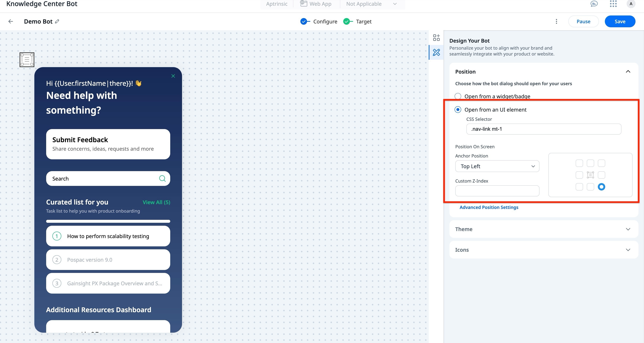Click the Configure step checkmark
The width and height of the screenshot is (644, 343).
(304, 21)
